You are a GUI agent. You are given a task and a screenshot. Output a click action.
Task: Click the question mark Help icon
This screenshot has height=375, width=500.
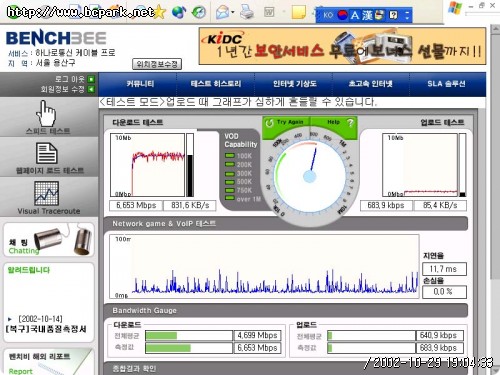coord(350,123)
